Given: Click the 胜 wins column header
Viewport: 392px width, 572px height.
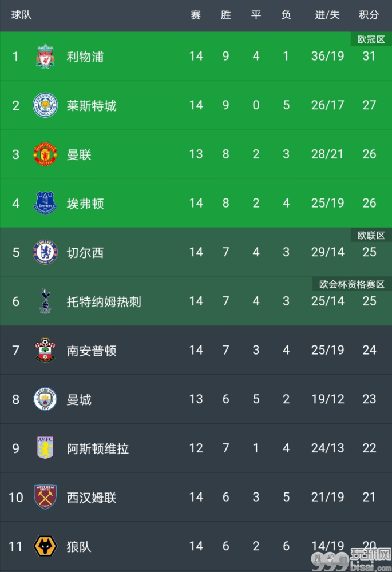Looking at the screenshot, I should pyautogui.click(x=226, y=15).
